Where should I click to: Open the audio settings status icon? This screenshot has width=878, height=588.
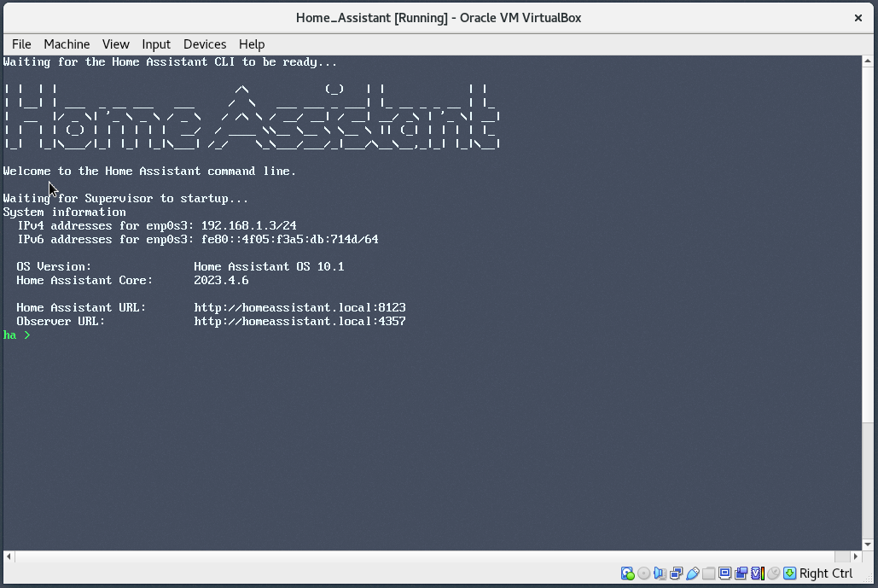(x=660, y=573)
